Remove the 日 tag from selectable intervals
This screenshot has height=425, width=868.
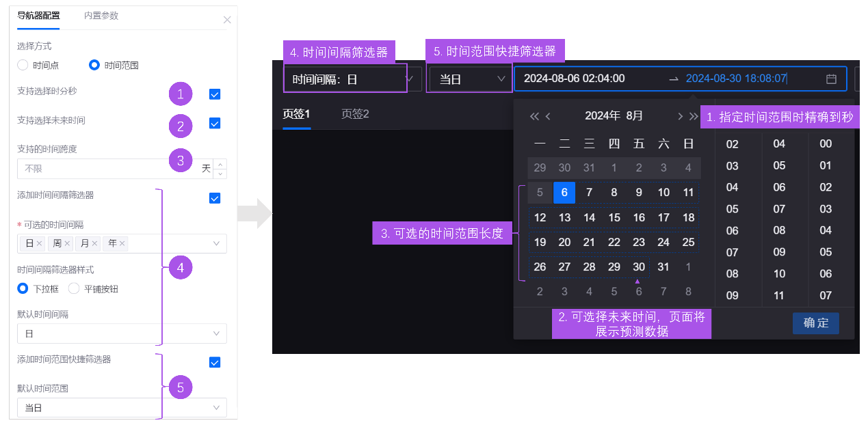tap(40, 243)
